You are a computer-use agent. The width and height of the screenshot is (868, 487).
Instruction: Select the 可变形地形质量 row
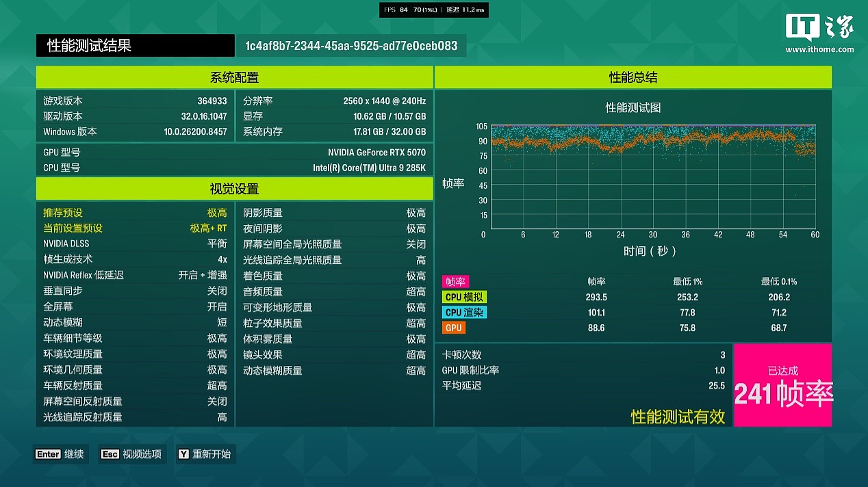click(x=334, y=307)
